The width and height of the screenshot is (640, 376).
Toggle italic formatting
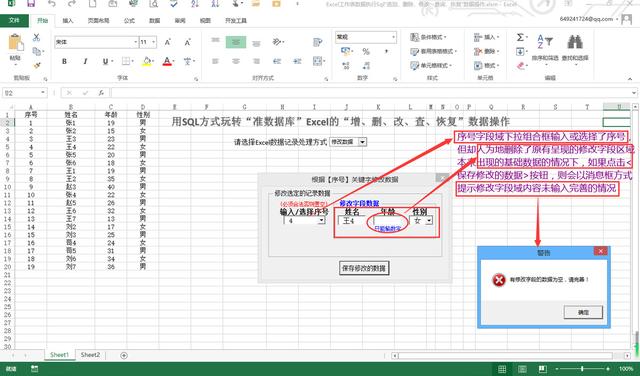point(85,61)
